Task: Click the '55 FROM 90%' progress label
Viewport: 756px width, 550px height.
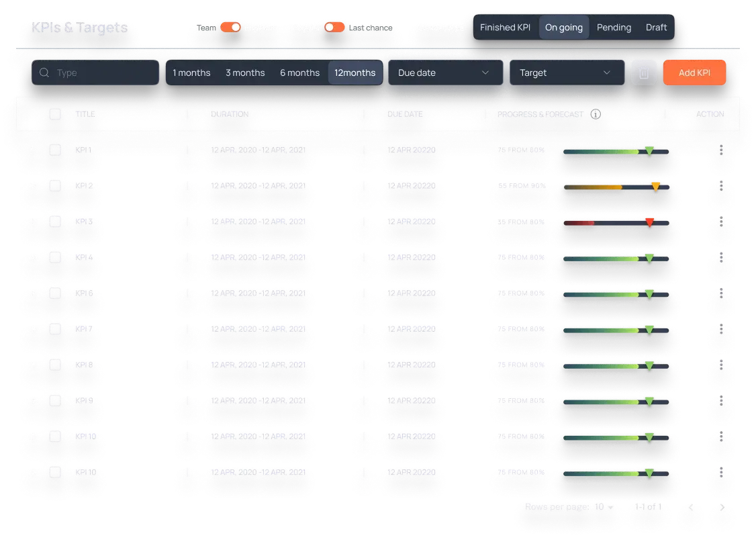Action: click(x=522, y=186)
